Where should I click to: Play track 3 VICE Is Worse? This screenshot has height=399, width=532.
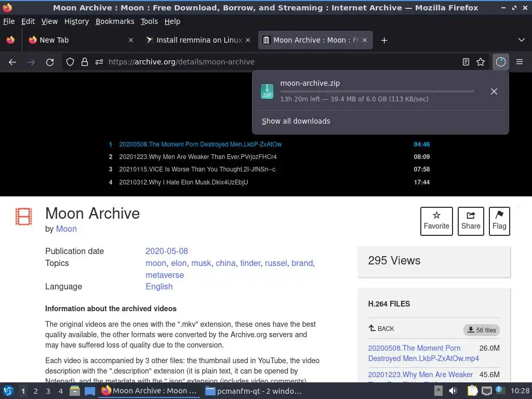point(270,169)
